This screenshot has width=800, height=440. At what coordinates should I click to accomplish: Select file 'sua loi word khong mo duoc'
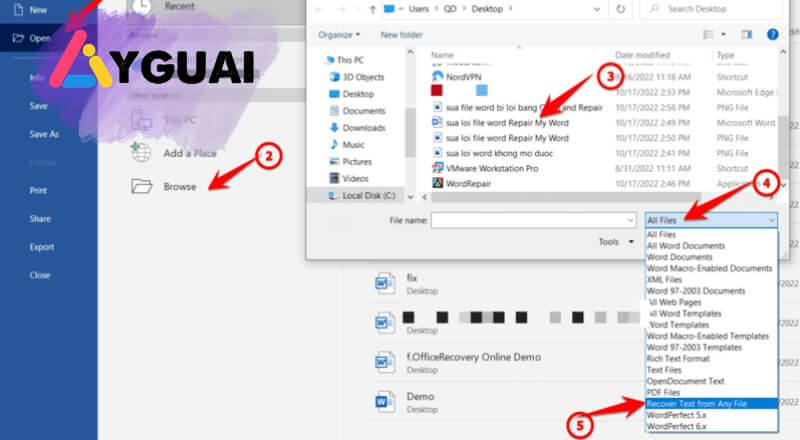pos(499,153)
